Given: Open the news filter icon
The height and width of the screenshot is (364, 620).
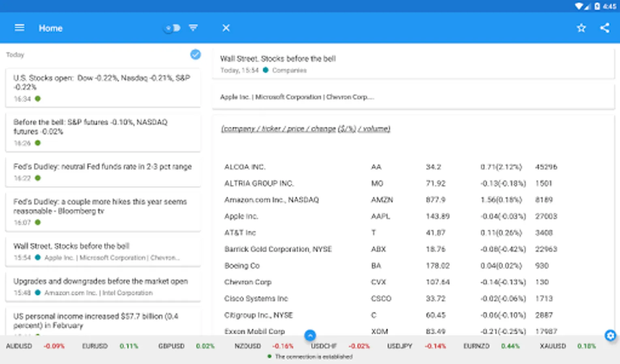Looking at the screenshot, I should pyautogui.click(x=194, y=28).
